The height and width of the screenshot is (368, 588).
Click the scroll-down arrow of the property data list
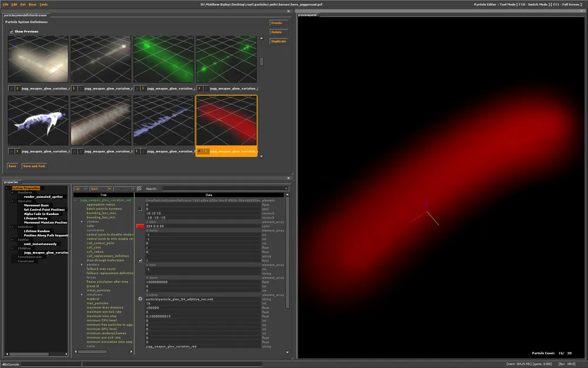(x=288, y=352)
